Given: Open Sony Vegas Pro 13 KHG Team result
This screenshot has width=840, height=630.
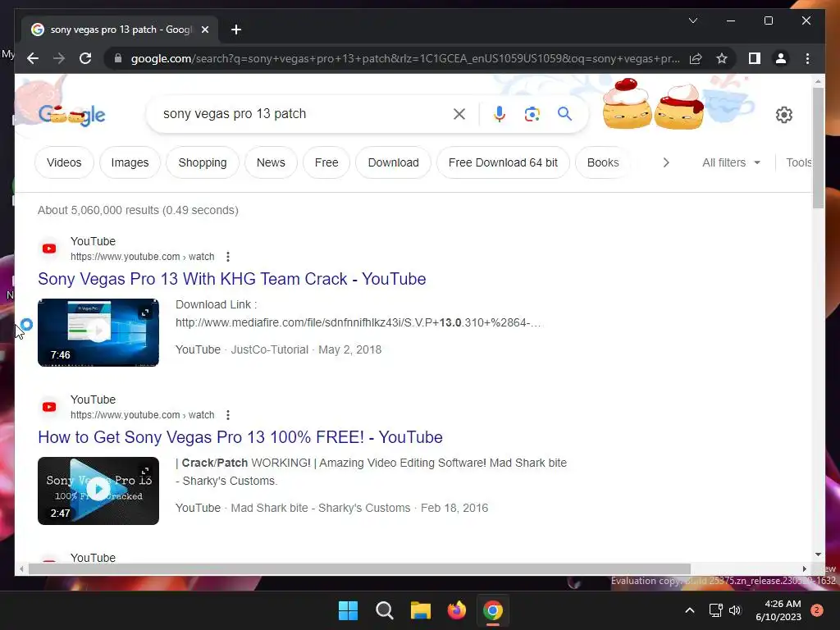Looking at the screenshot, I should pos(232,279).
